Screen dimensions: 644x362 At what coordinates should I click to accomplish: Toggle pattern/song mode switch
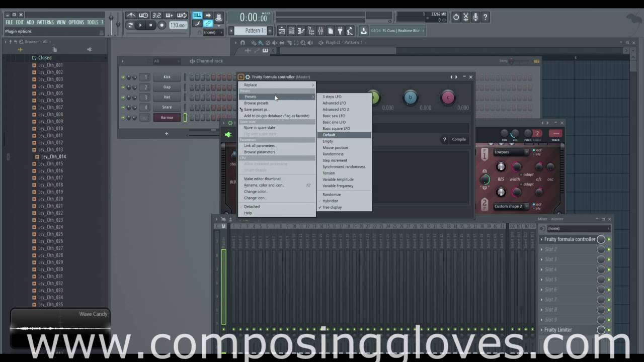(x=130, y=25)
